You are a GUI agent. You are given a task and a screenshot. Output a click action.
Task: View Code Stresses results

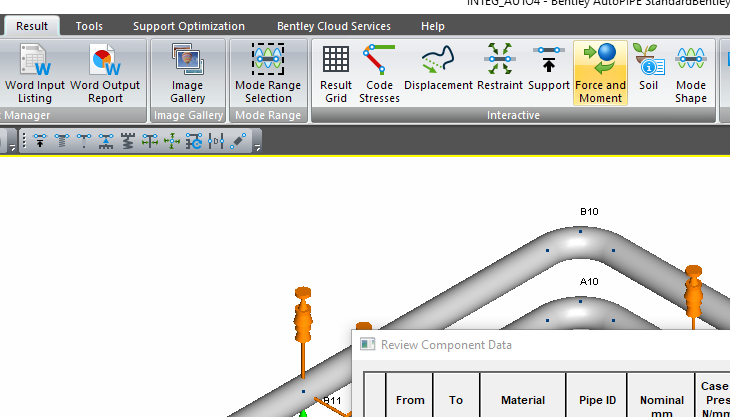pyautogui.click(x=379, y=73)
